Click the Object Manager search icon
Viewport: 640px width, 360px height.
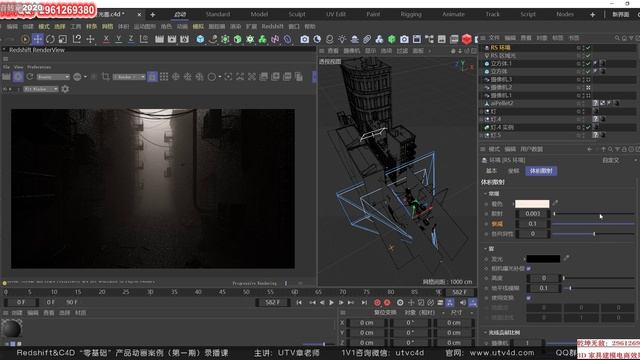pyautogui.click(x=617, y=38)
